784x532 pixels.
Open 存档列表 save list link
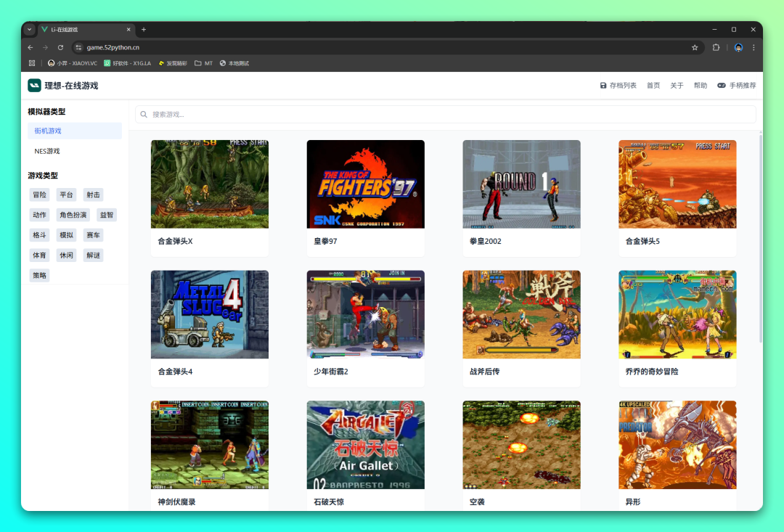coord(618,86)
